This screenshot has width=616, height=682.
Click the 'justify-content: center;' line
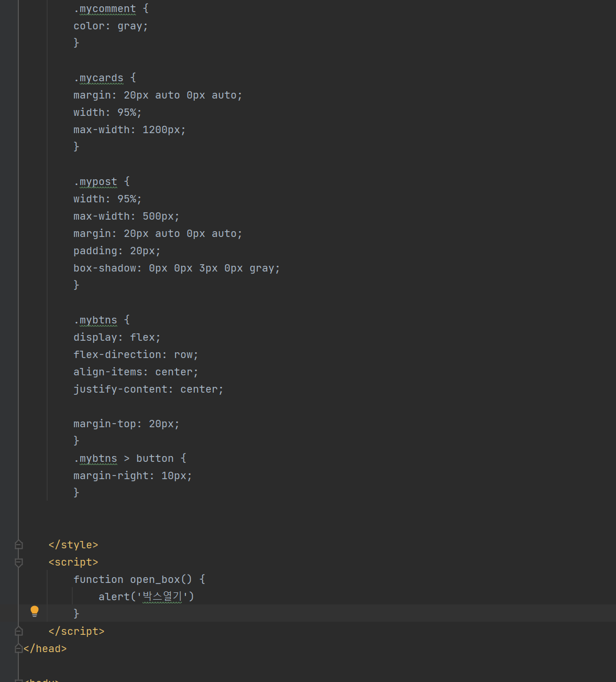pyautogui.click(x=148, y=389)
